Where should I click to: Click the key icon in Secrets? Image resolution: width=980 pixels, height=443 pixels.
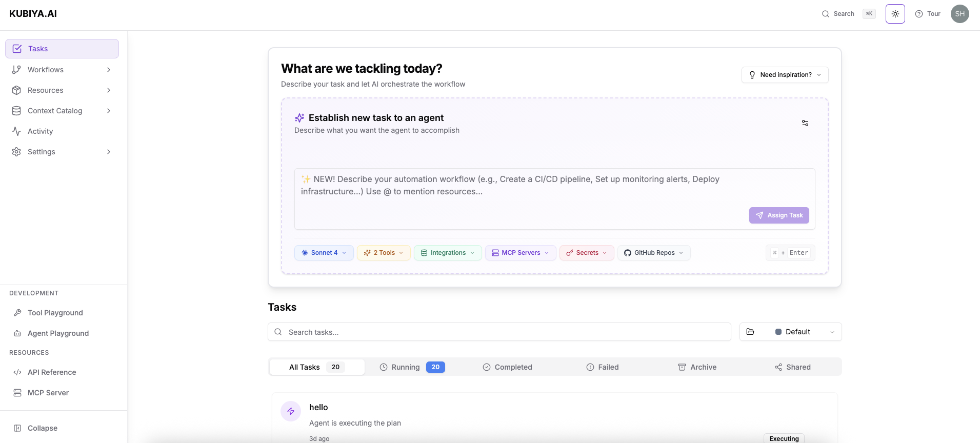point(570,253)
